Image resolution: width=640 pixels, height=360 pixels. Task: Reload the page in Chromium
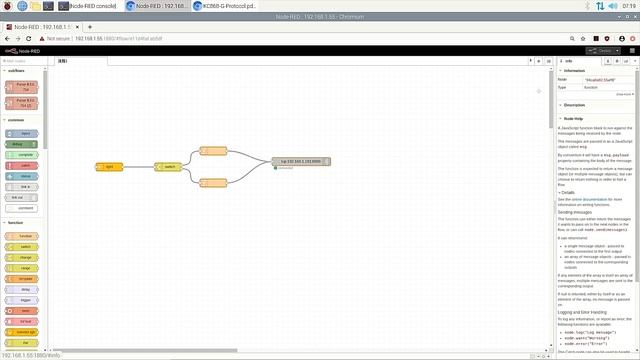pos(29,38)
